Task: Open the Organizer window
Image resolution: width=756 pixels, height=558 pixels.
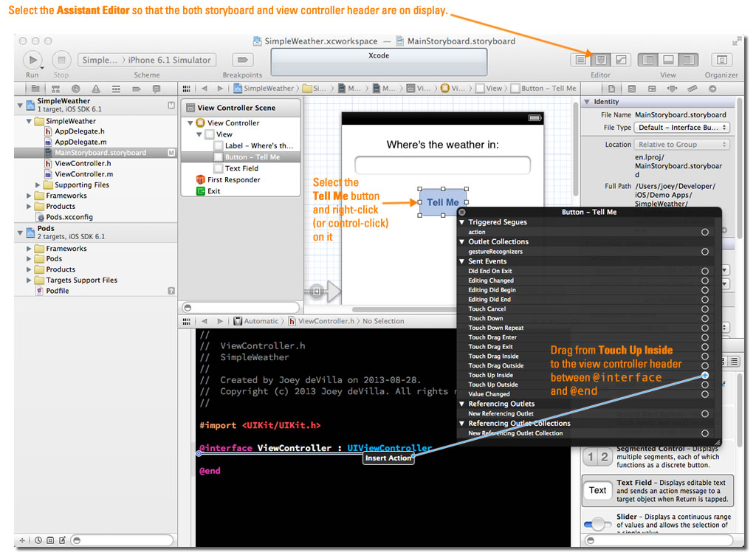Action: click(x=722, y=60)
